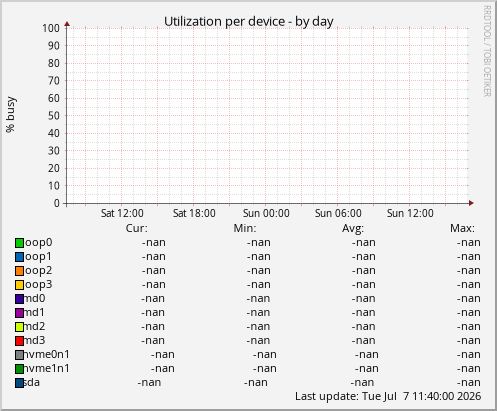497x411 pixels.
Task: Click the green swatch beside oop0
Action: (19, 243)
